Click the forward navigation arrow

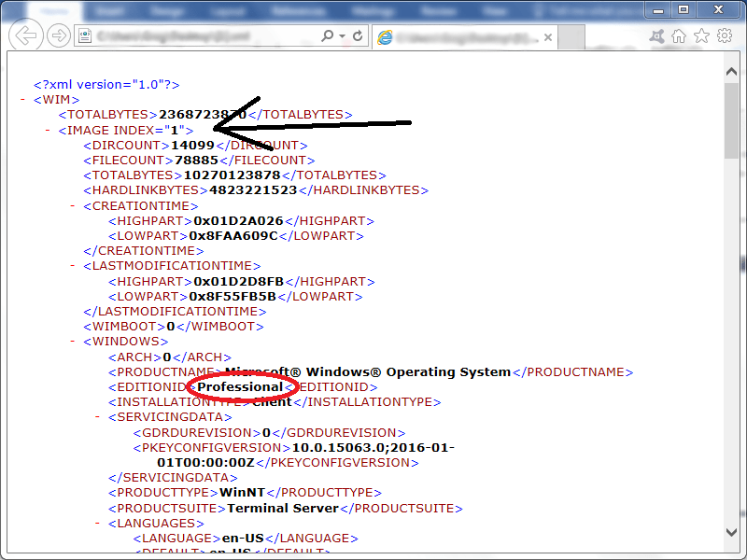(59, 35)
